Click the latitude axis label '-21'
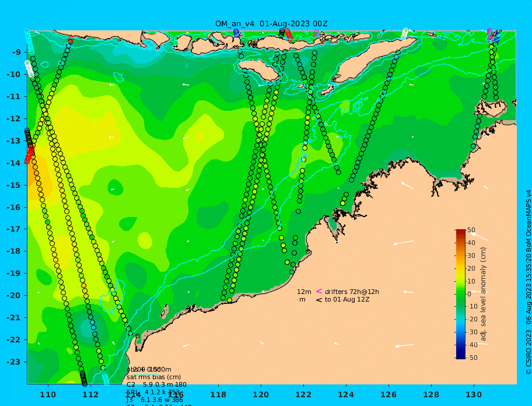Viewport: 532px width, 406px height. click(x=13, y=318)
